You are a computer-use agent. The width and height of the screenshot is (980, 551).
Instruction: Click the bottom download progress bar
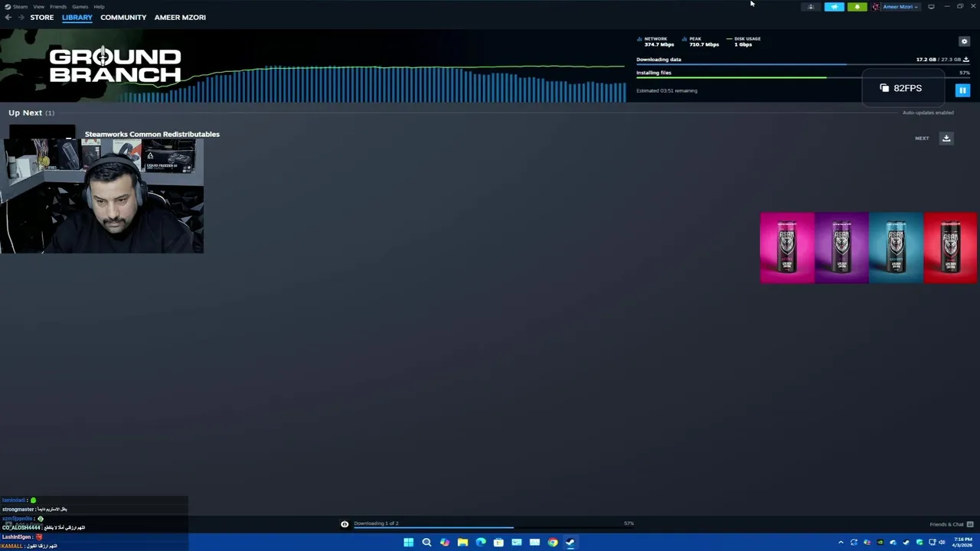click(494, 527)
